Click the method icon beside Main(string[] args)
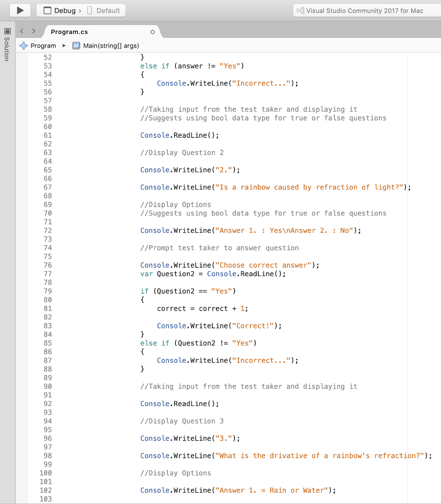The height and width of the screenshot is (504, 441). [76, 46]
